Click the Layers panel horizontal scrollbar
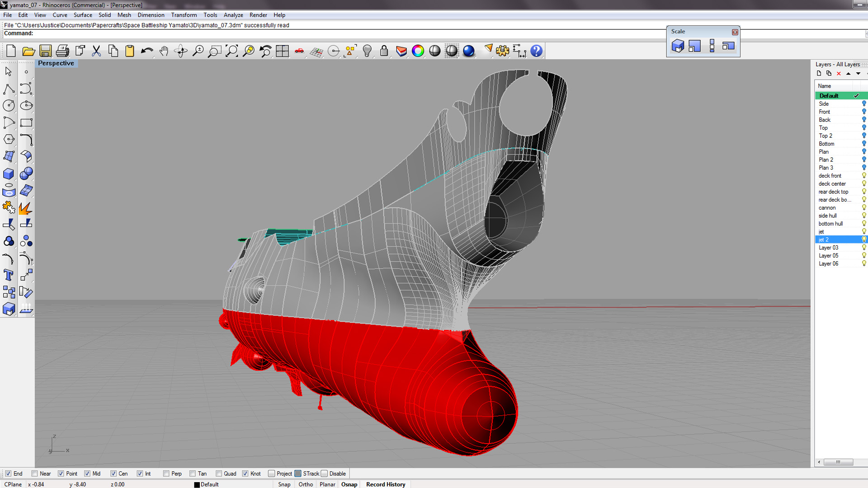This screenshot has height=488, width=868. pyautogui.click(x=838, y=462)
